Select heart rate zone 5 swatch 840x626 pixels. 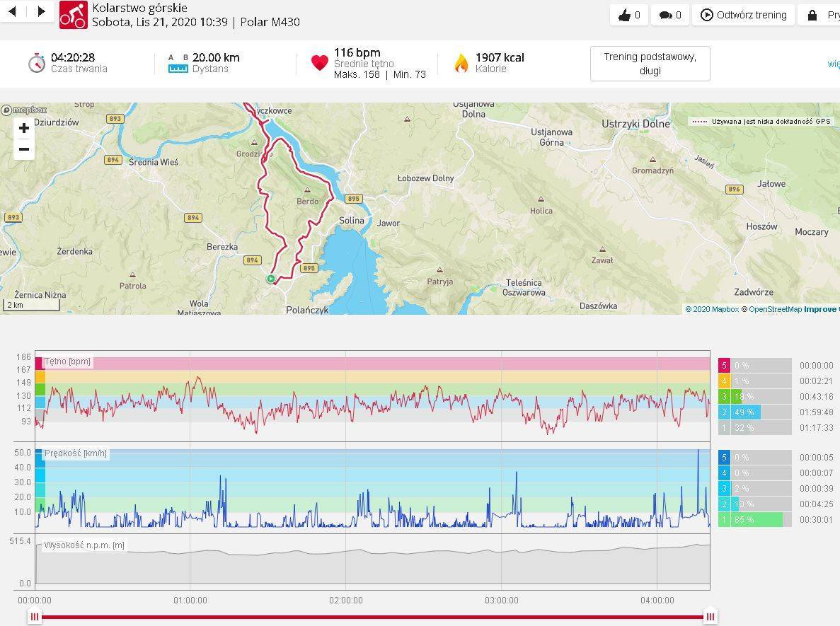tap(724, 366)
